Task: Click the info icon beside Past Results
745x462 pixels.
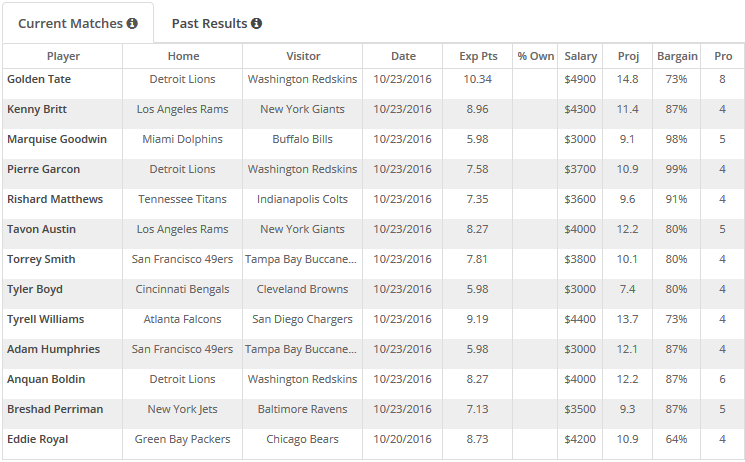Action: [x=257, y=23]
